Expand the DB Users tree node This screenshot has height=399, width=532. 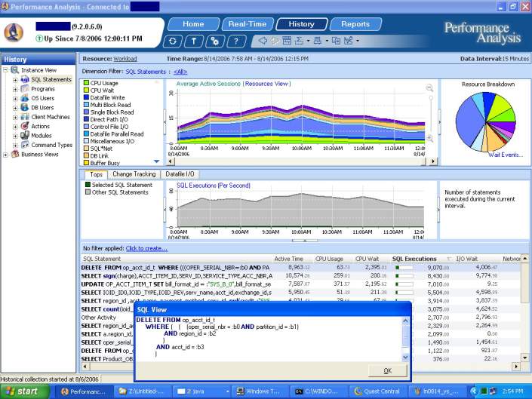point(15,108)
